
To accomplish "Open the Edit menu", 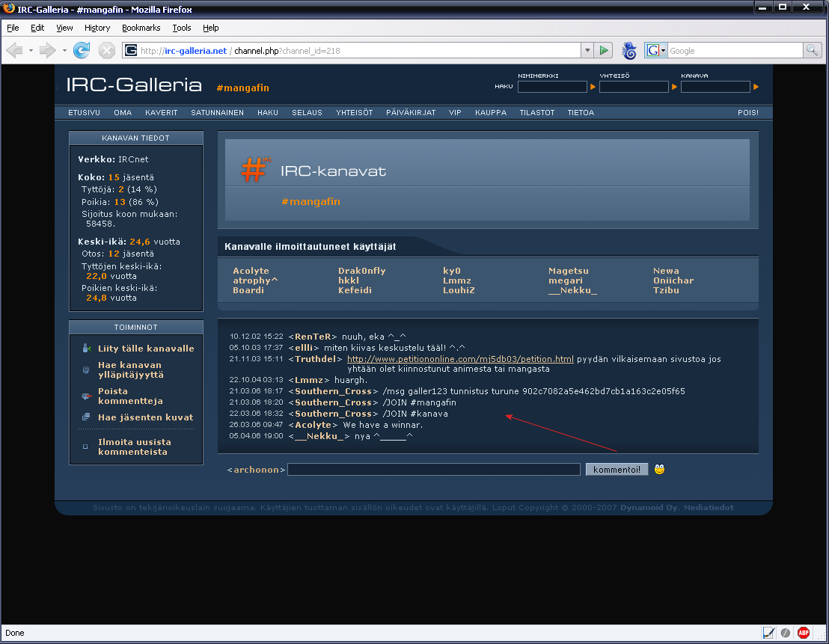I will click(37, 28).
